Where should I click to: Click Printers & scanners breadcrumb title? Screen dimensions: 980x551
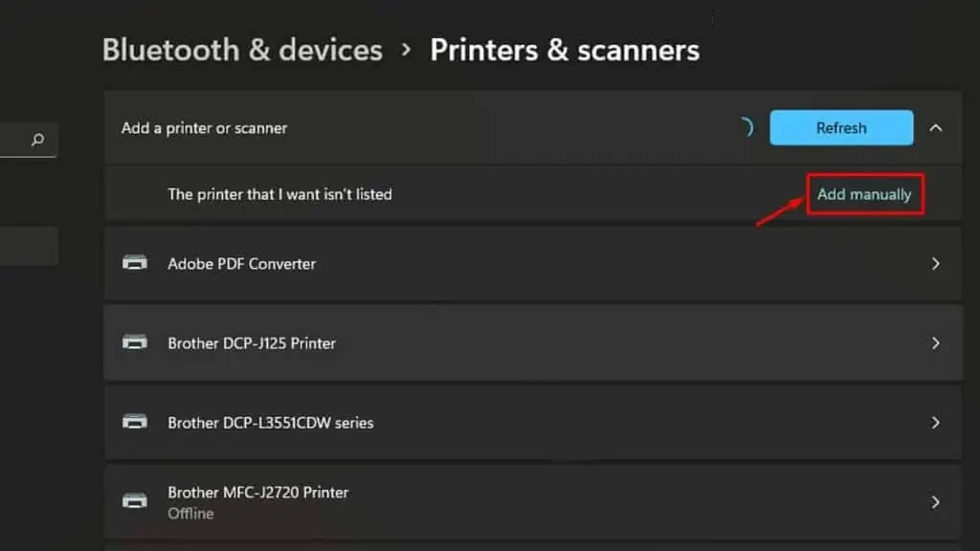point(565,50)
